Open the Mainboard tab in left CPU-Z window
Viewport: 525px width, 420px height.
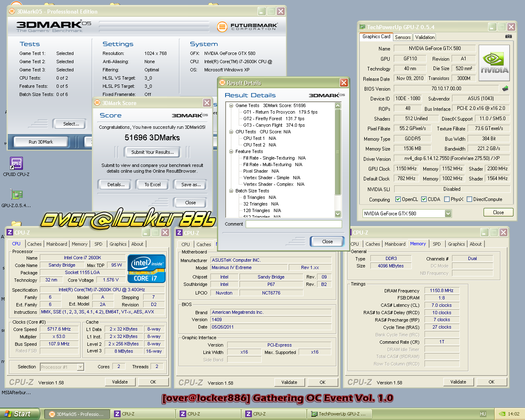click(x=57, y=244)
